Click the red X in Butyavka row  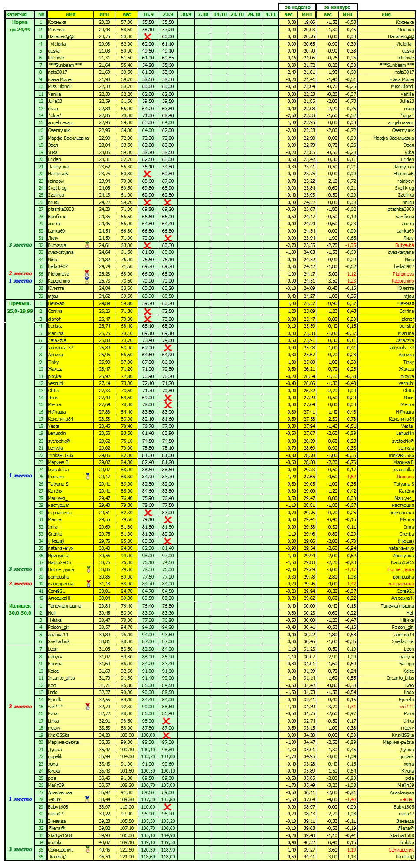pos(148,245)
